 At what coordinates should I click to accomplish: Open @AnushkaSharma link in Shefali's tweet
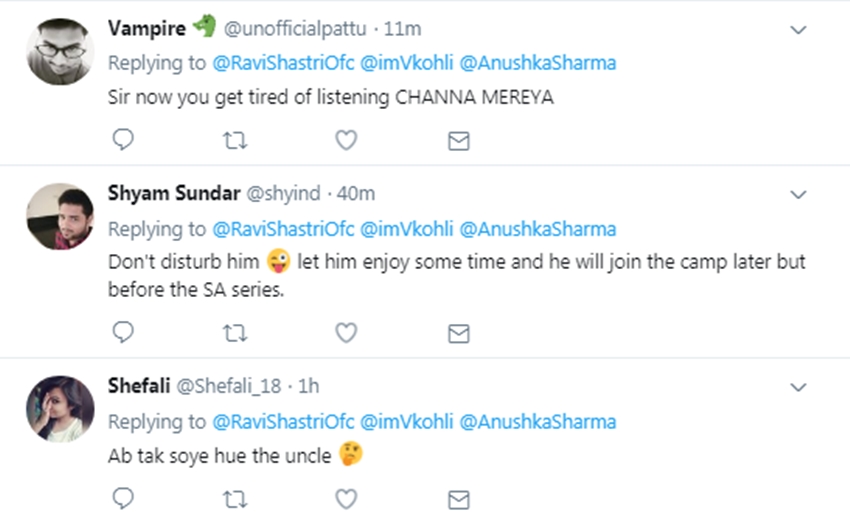[x=537, y=421]
